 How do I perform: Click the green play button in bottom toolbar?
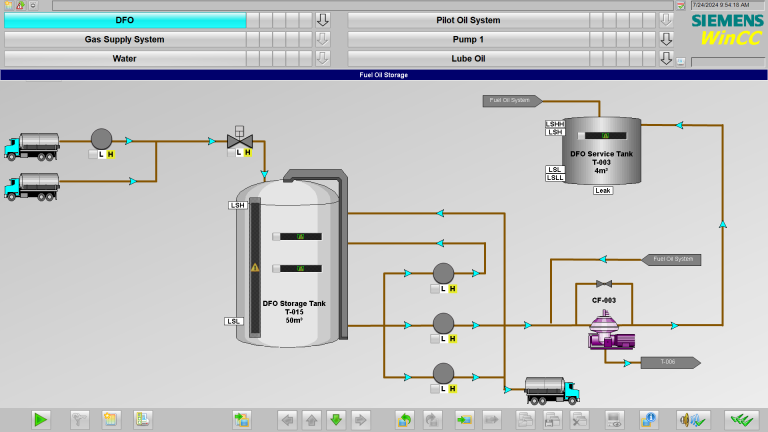[41, 419]
